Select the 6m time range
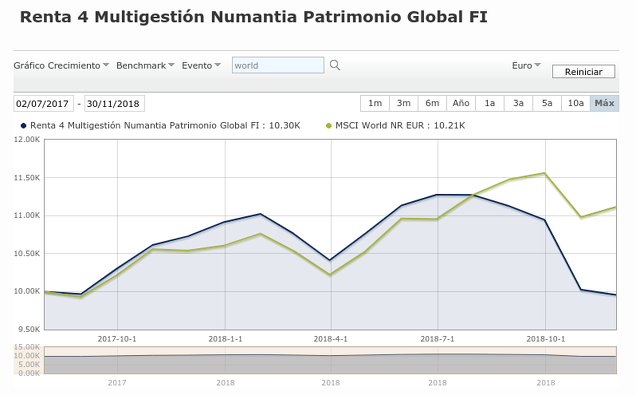This screenshot has height=395, width=636. pyautogui.click(x=432, y=103)
